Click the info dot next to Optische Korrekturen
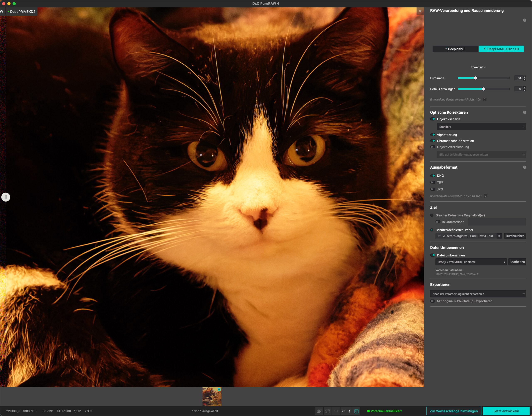 (x=525, y=112)
